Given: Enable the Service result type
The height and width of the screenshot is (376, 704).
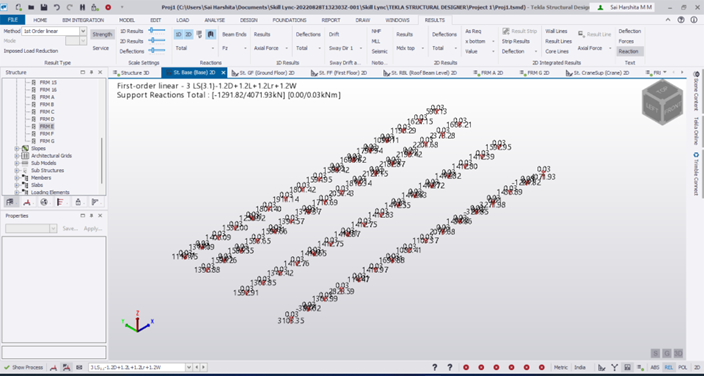Looking at the screenshot, I should 101,48.
